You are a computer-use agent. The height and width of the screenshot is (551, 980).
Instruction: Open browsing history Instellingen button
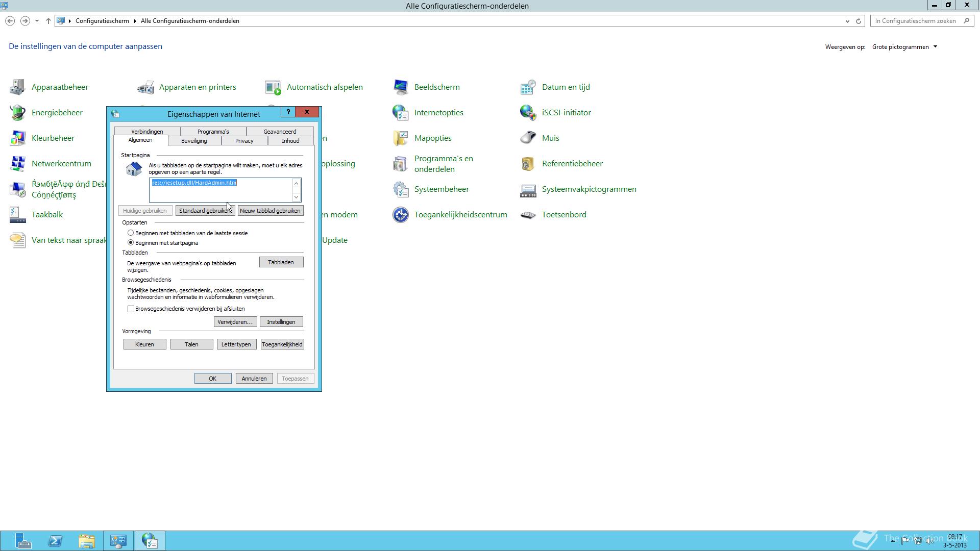(x=281, y=322)
